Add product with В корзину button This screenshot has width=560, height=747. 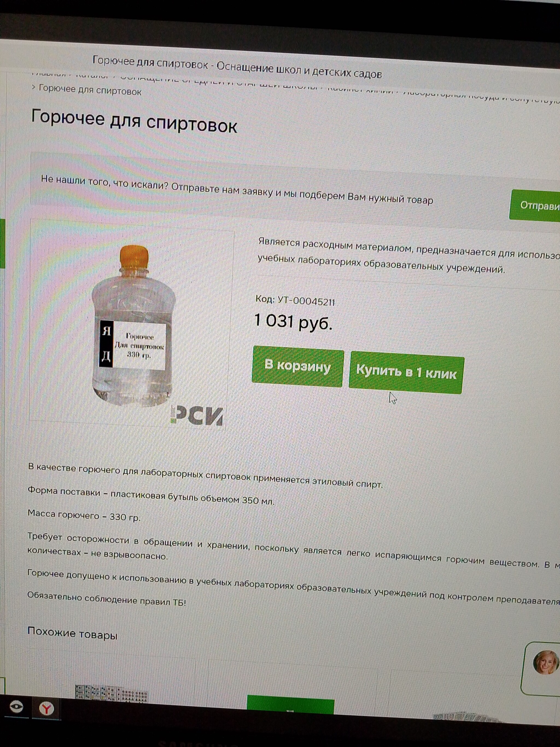297,367
